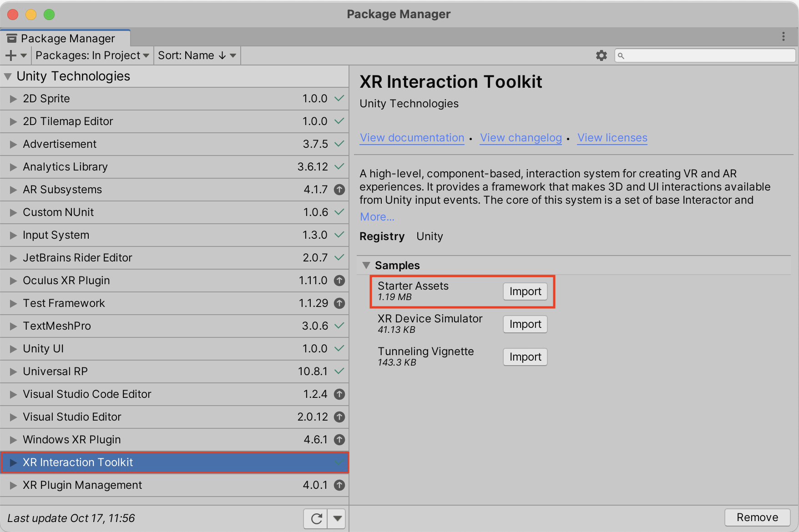Collapse the Unity Technologies group
The image size is (799, 532).
pos(8,76)
